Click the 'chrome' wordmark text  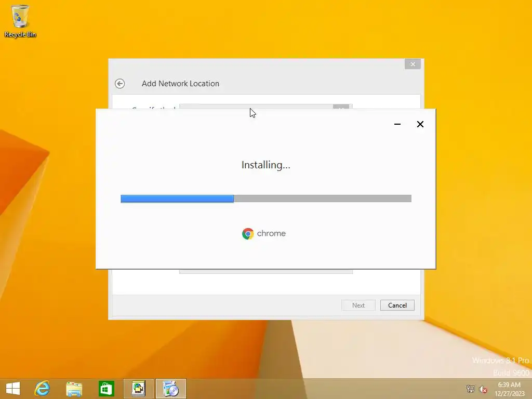point(271,233)
